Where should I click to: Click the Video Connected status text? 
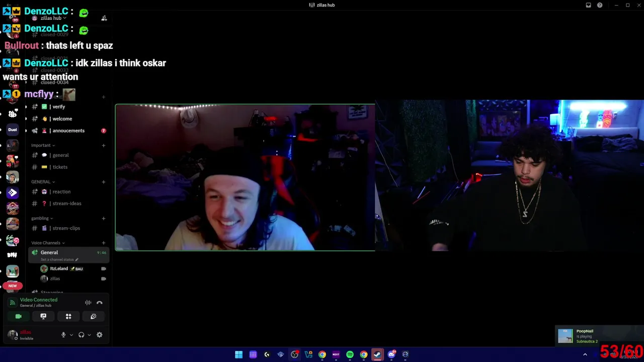click(39, 300)
